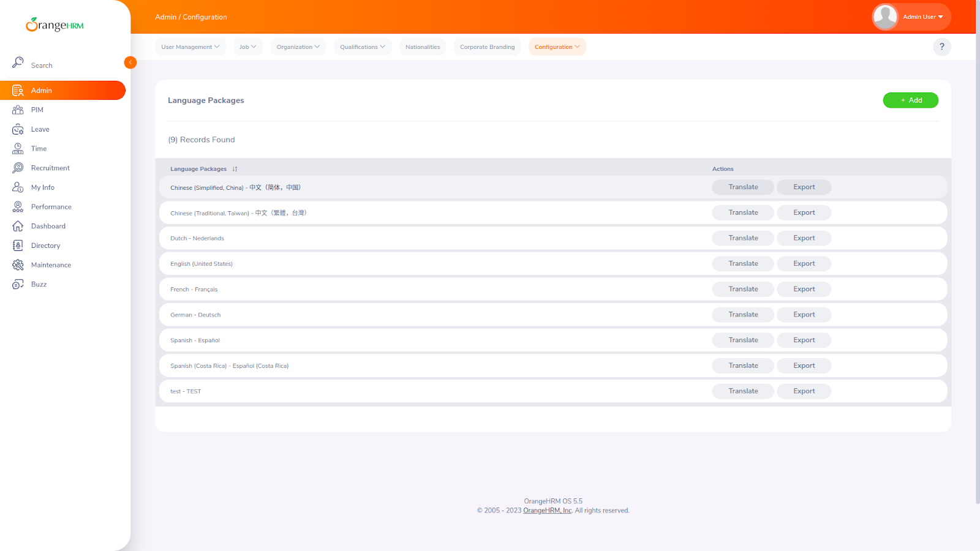Translate Chinese (Simplified, China) package
This screenshot has width=980, height=551.
[x=743, y=187]
